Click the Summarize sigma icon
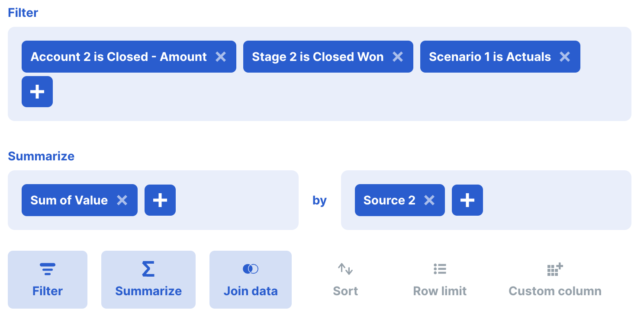644x319 pixels. [x=148, y=268]
